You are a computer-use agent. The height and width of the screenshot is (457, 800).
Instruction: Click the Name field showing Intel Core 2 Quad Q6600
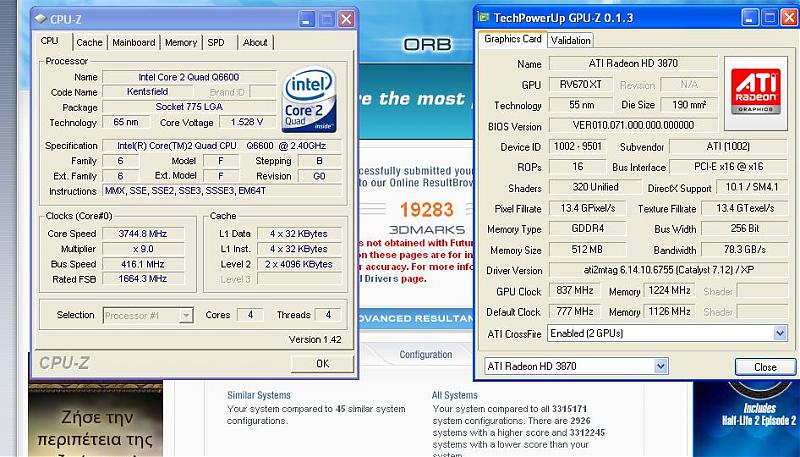(x=189, y=77)
